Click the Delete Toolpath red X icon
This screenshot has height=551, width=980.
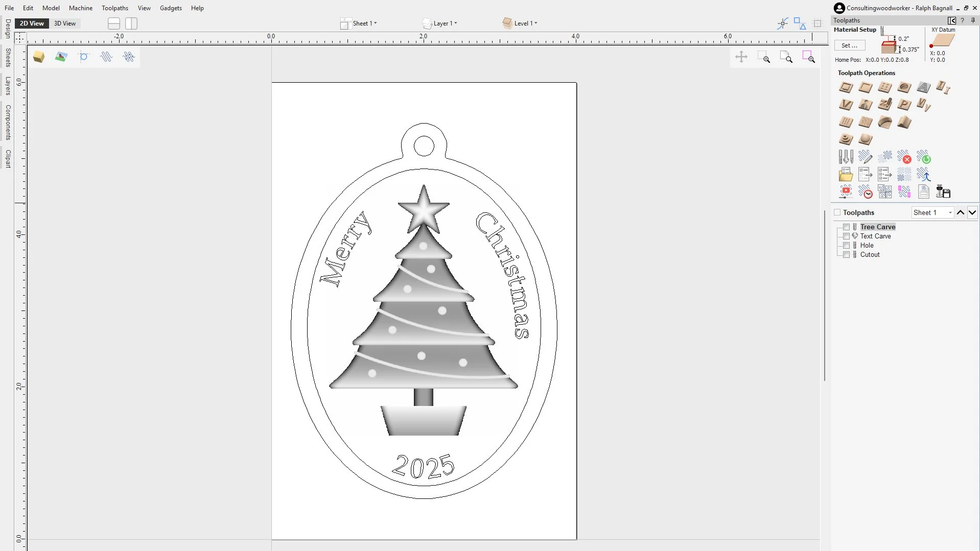coord(904,157)
